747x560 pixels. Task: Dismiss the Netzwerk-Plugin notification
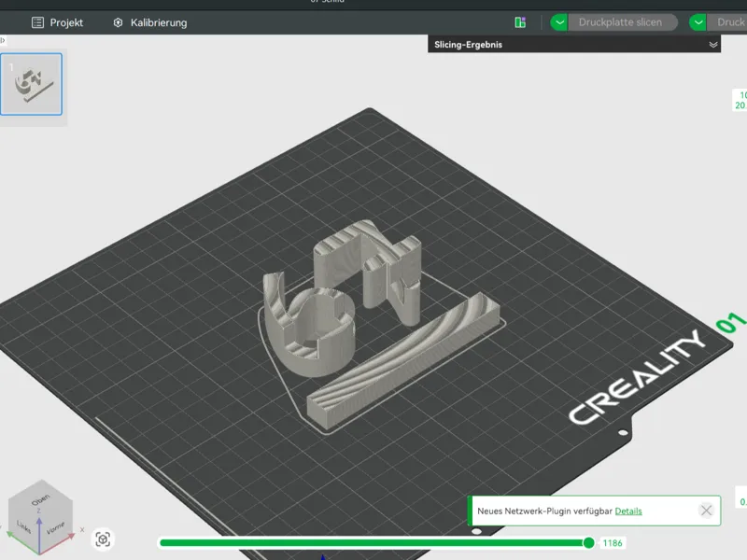point(706,511)
